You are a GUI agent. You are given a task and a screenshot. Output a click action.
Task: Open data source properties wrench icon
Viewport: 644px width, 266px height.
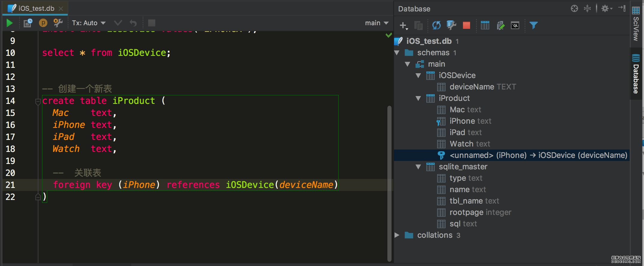[x=451, y=26]
